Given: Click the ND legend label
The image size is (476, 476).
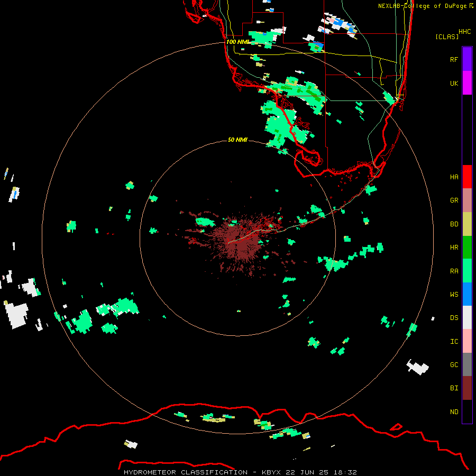Looking at the screenshot, I should (454, 412).
